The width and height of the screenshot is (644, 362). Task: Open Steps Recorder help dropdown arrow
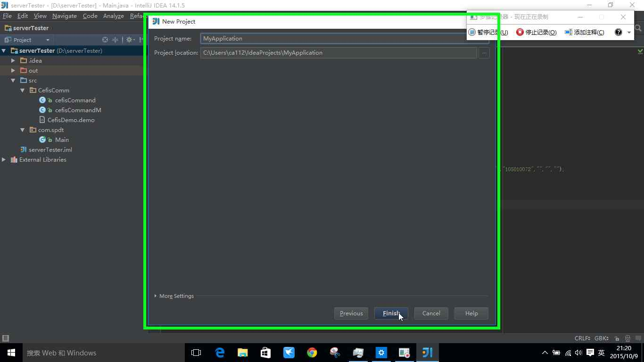click(629, 33)
